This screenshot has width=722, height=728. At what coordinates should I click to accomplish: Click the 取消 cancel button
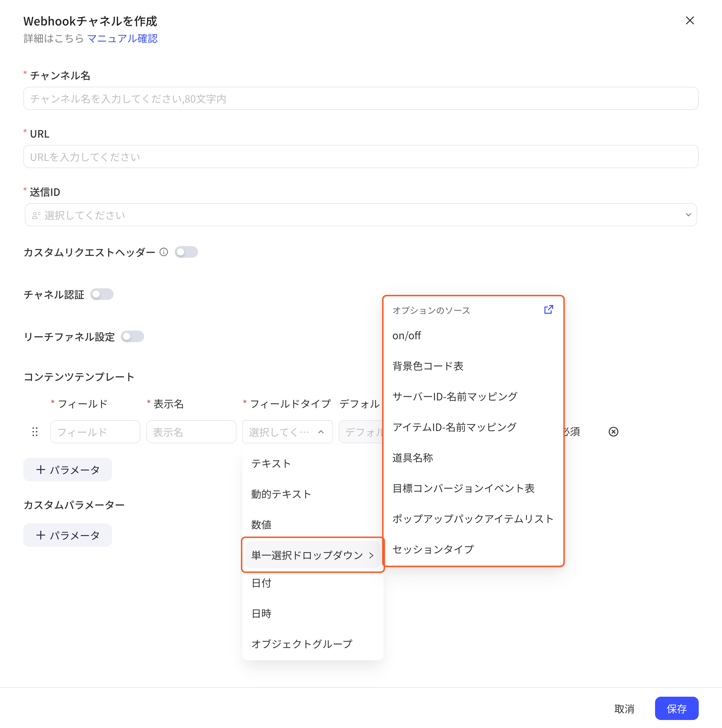tap(624, 709)
